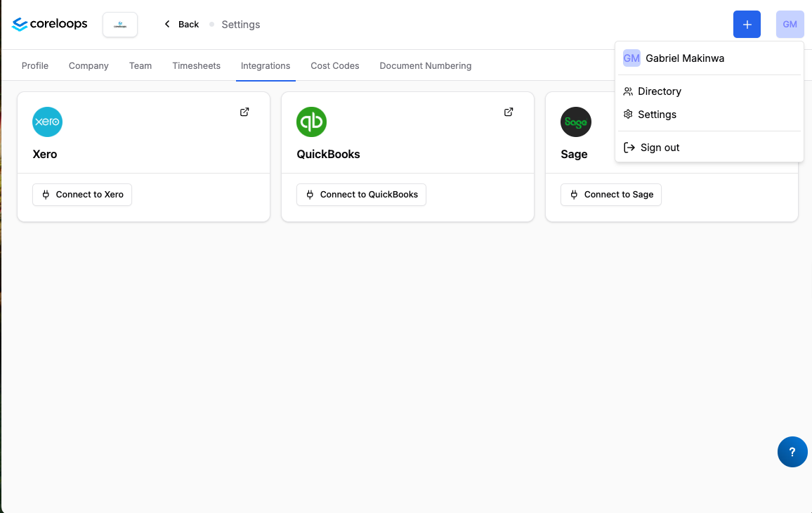Image resolution: width=812 pixels, height=513 pixels.
Task: Go to the Document Numbering tab
Action: click(x=425, y=66)
